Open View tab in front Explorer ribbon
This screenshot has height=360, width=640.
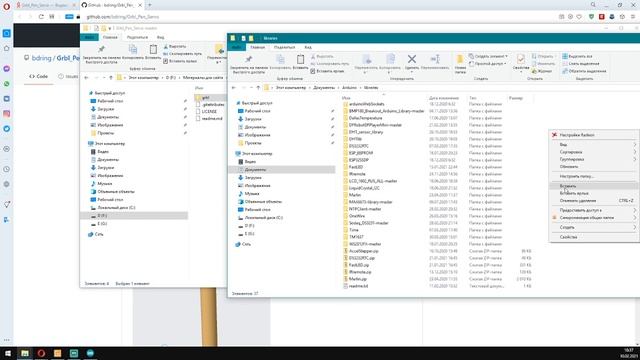click(x=308, y=47)
